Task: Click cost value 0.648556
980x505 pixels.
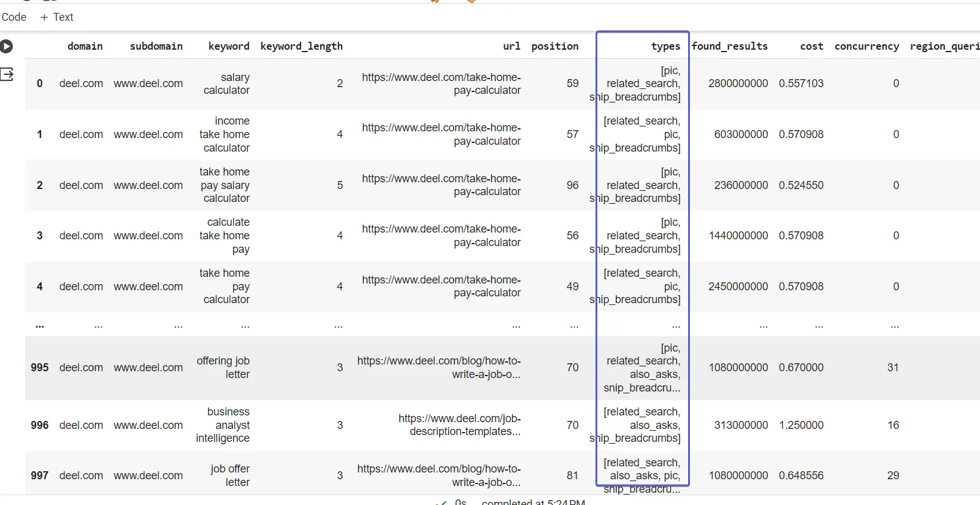Action: pos(801,476)
